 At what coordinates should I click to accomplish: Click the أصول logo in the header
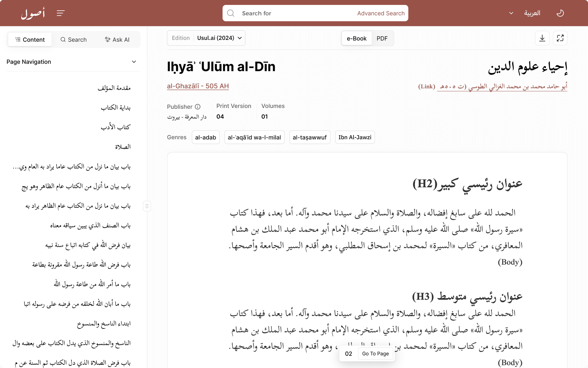click(32, 13)
